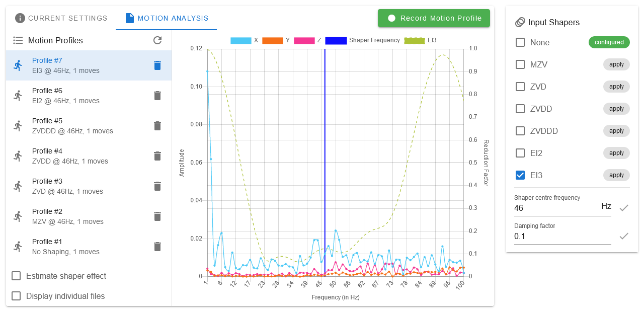644x312 pixels.
Task: Select Profile #1 No Shaping
Action: click(89, 247)
